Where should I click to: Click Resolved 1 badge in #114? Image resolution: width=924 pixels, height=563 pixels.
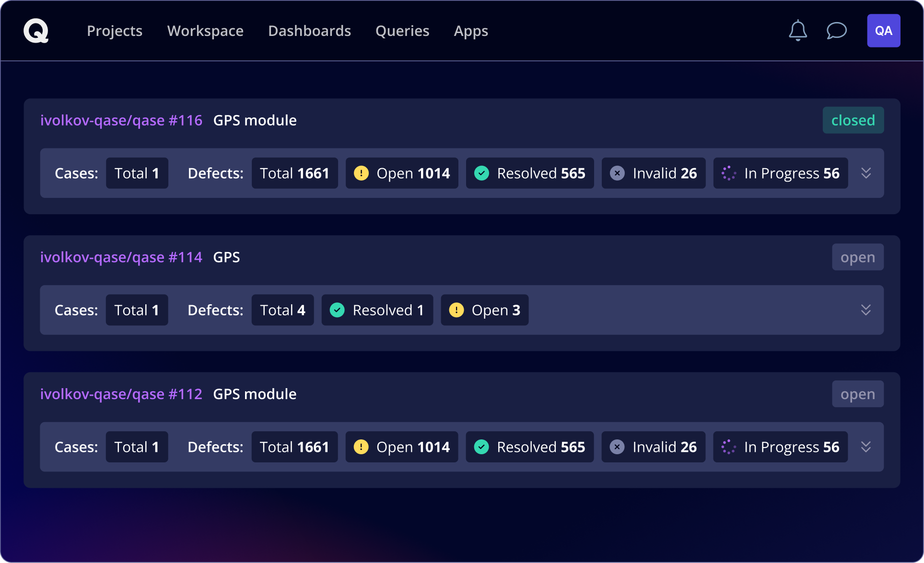pos(377,310)
